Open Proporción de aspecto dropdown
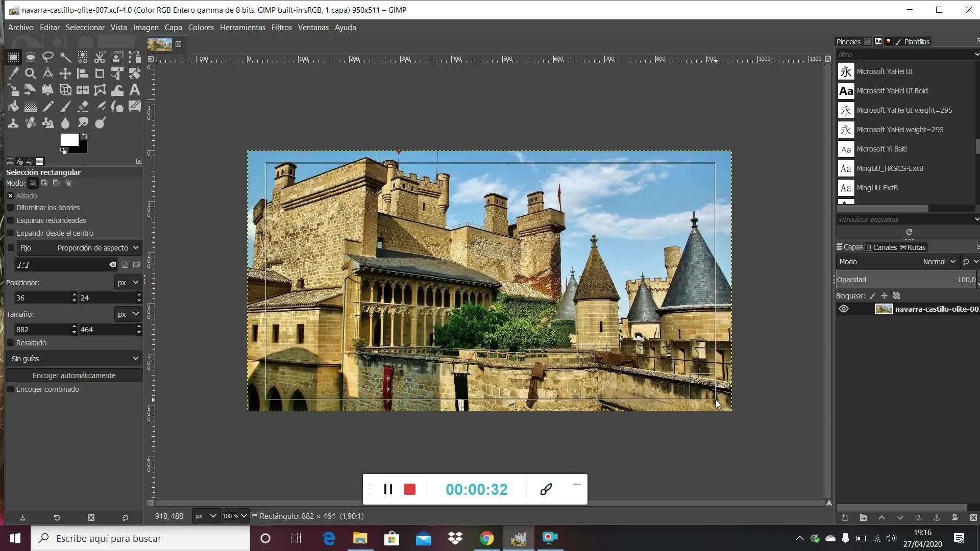The width and height of the screenshot is (980, 551). click(97, 248)
